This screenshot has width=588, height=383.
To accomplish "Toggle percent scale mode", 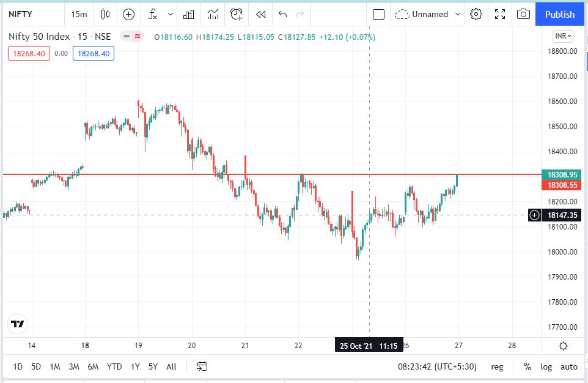I will coord(527,366).
